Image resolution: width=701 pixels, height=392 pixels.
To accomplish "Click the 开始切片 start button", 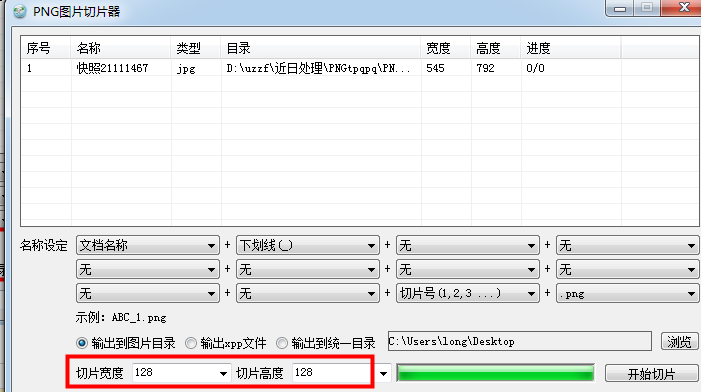I will pos(651,374).
